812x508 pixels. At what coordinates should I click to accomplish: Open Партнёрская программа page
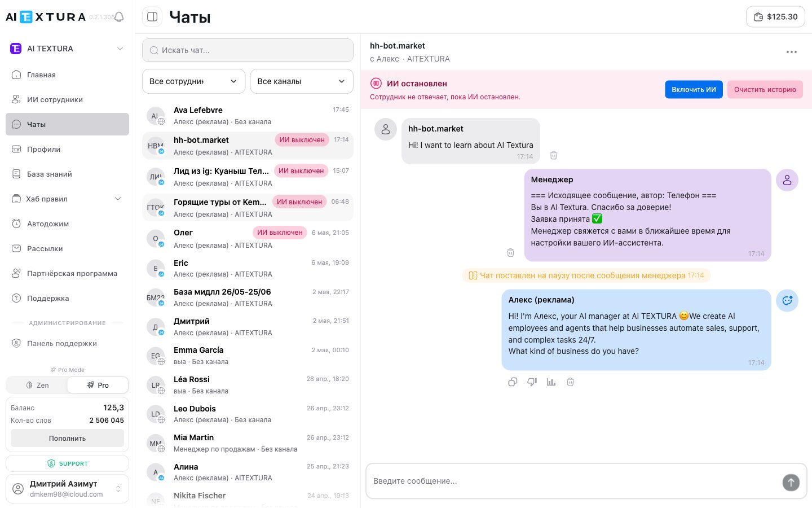click(x=67, y=273)
